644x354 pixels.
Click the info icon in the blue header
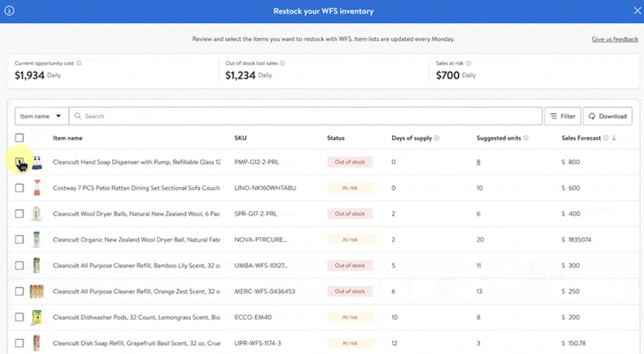pos(10,12)
